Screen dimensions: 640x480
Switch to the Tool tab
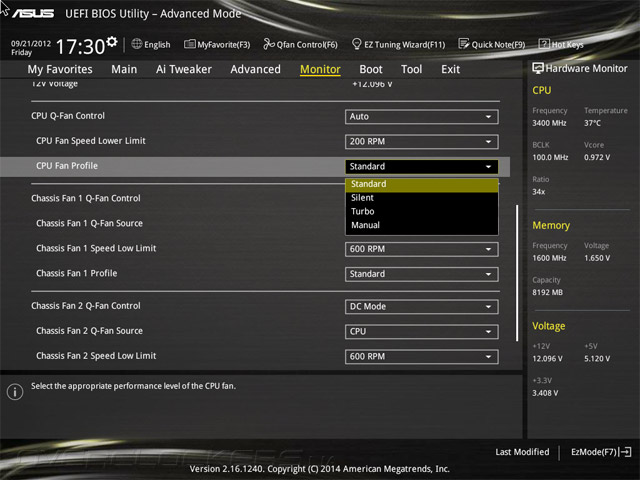[411, 69]
